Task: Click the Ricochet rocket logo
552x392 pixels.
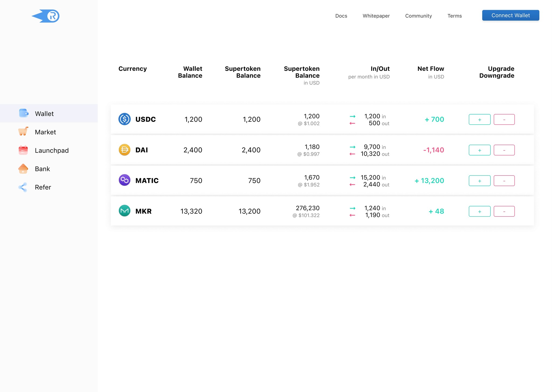Action: (x=46, y=16)
